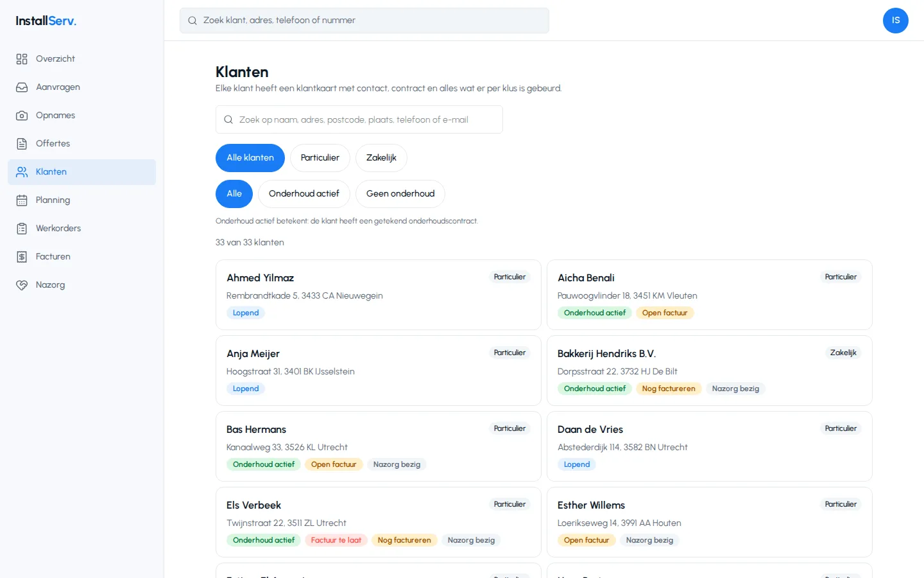Go to Facturen in the sidebar
The height and width of the screenshot is (578, 924).
[81, 257]
